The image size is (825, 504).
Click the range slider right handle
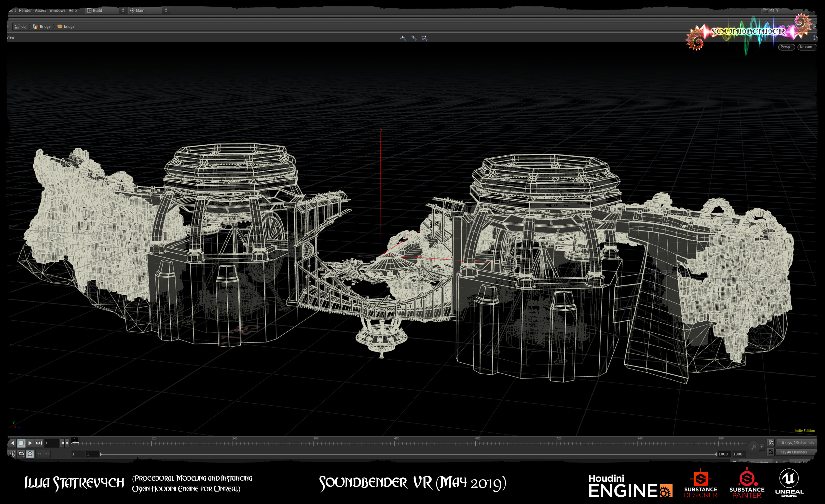pos(715,454)
